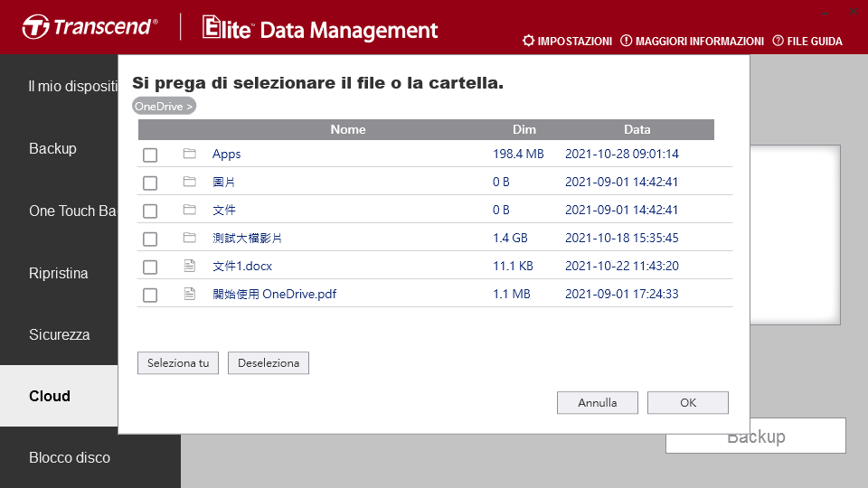Click the Transcend logo

(x=90, y=26)
